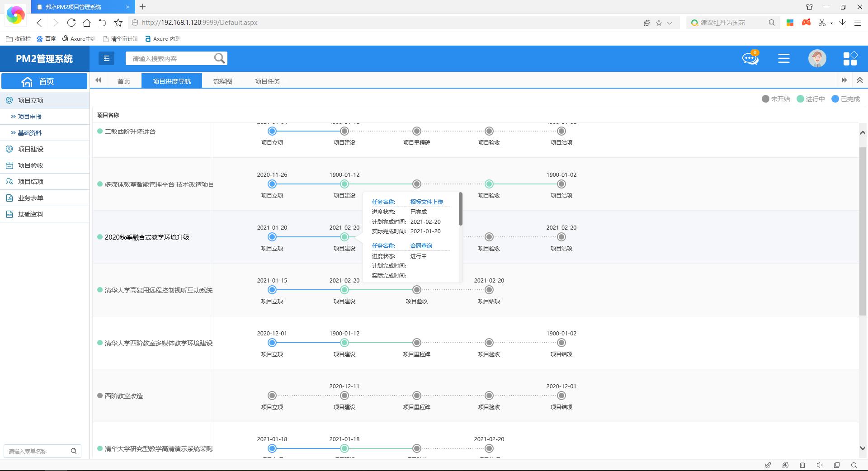Expand the 项目建设 sidebar menu

(x=31, y=149)
